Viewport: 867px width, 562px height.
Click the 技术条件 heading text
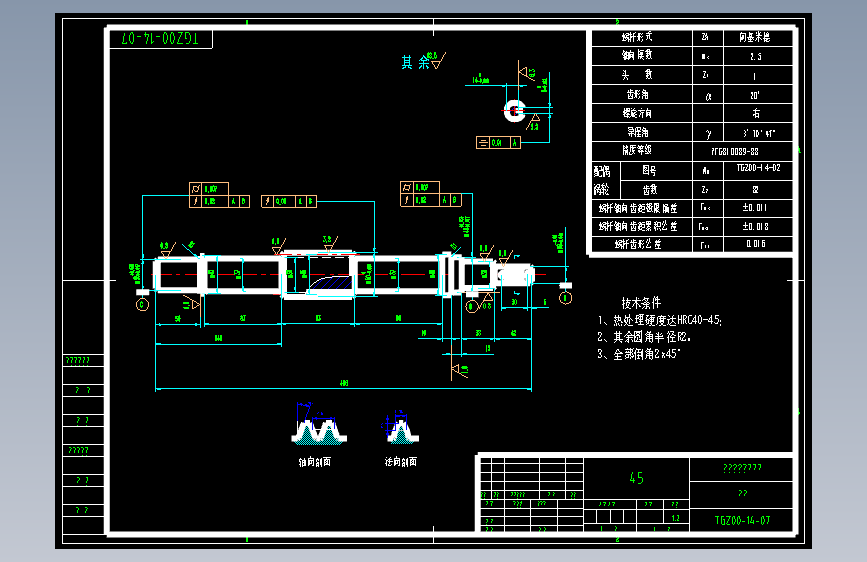click(x=641, y=303)
